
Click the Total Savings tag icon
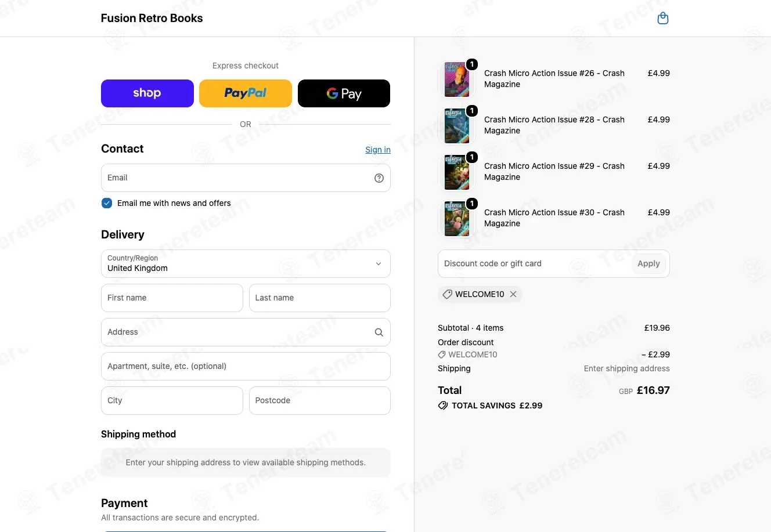[443, 406]
